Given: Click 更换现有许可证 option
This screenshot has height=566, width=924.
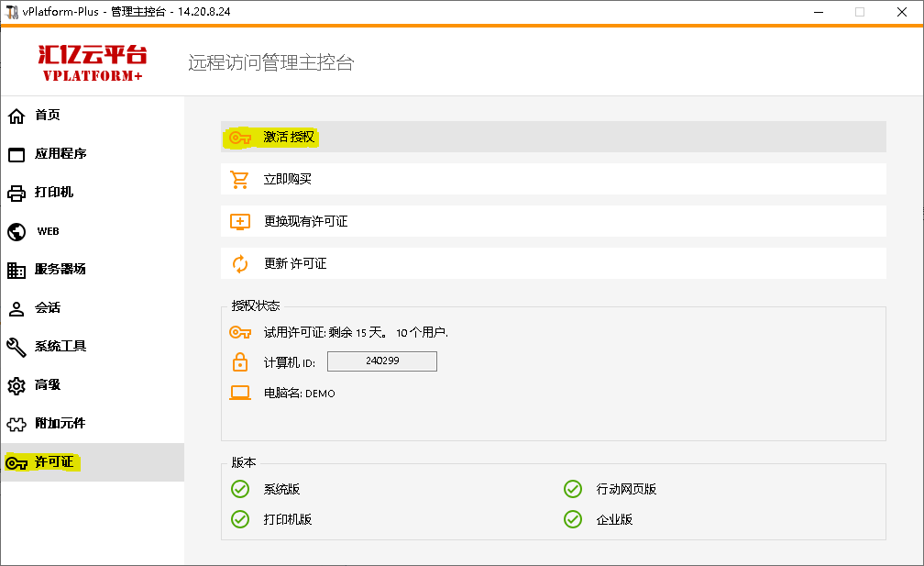Looking at the screenshot, I should click(x=306, y=221).
